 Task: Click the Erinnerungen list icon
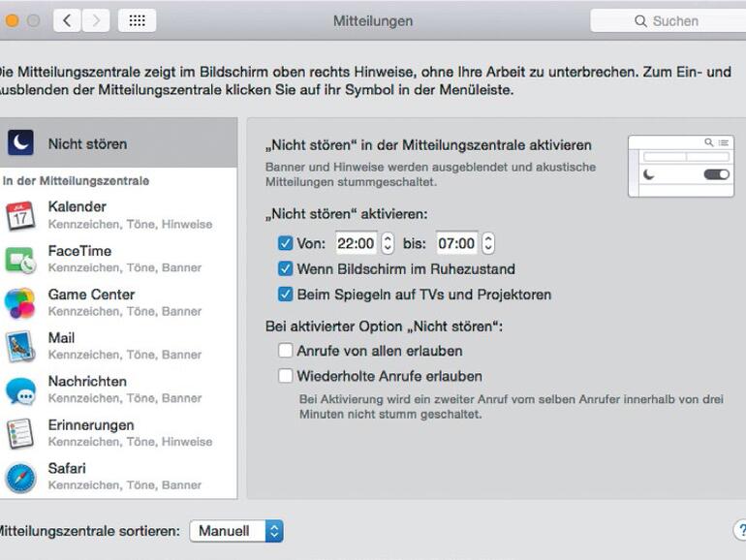[20, 433]
